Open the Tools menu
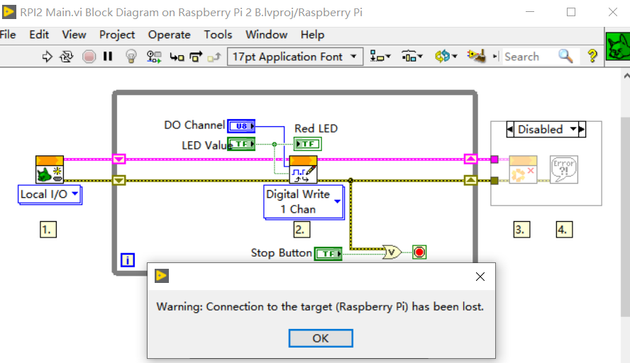630x363 pixels. [x=218, y=35]
